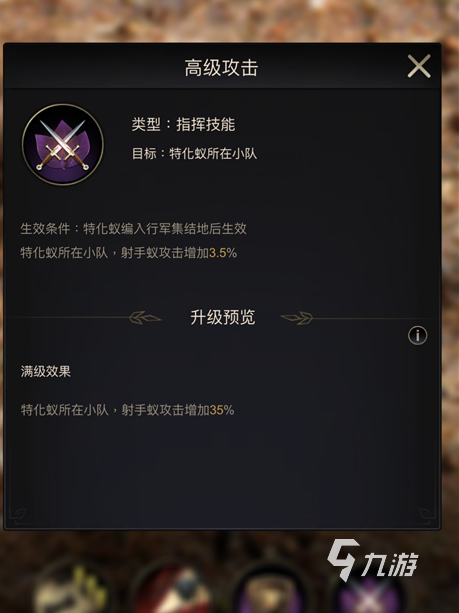
Task: Choose the first pale skill icon at the bottom
Action: (x=70, y=590)
